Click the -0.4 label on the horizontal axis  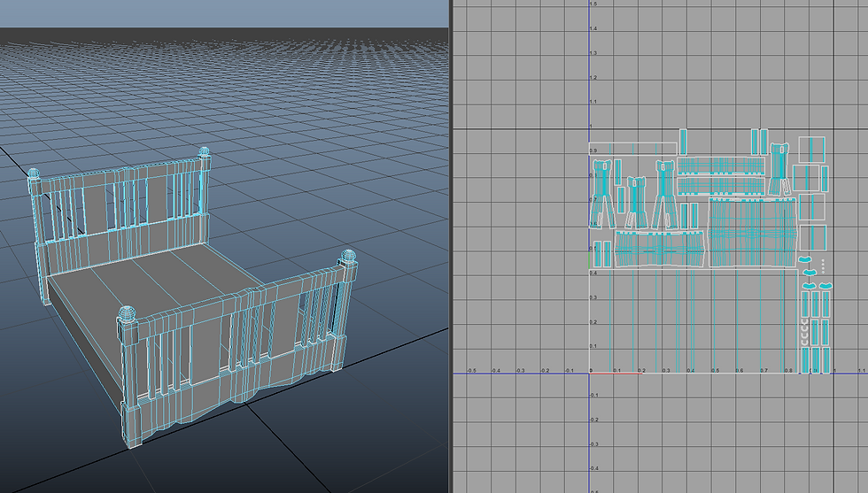(x=495, y=371)
